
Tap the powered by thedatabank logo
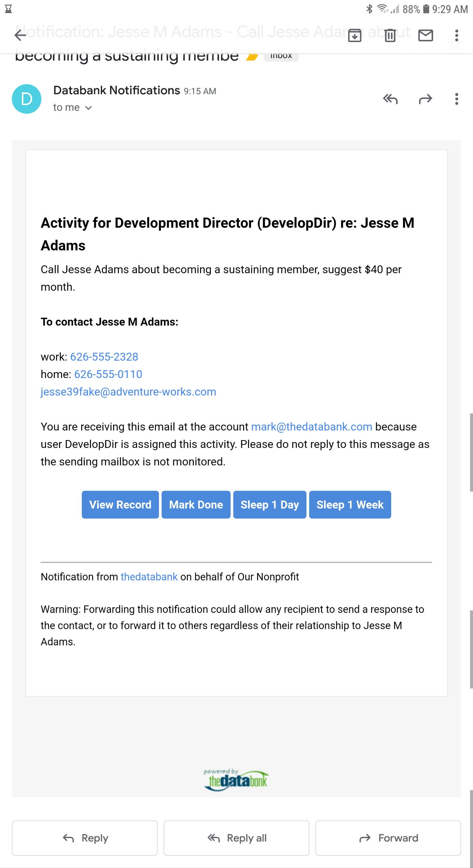[236, 780]
